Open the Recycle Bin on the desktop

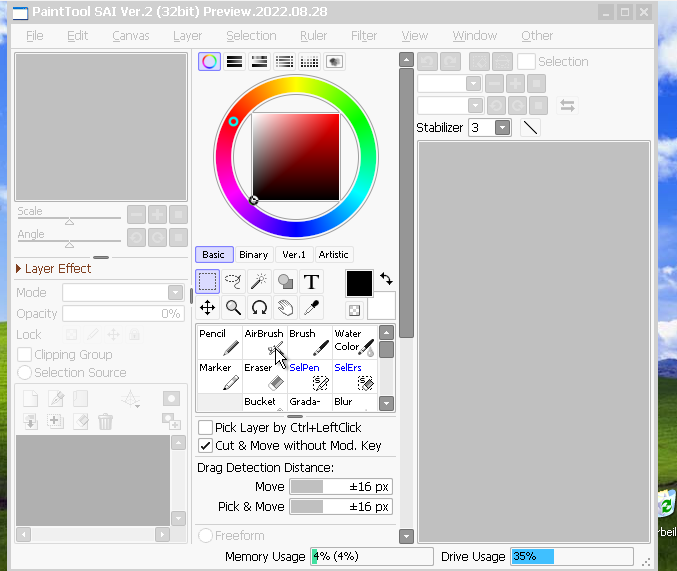point(667,505)
